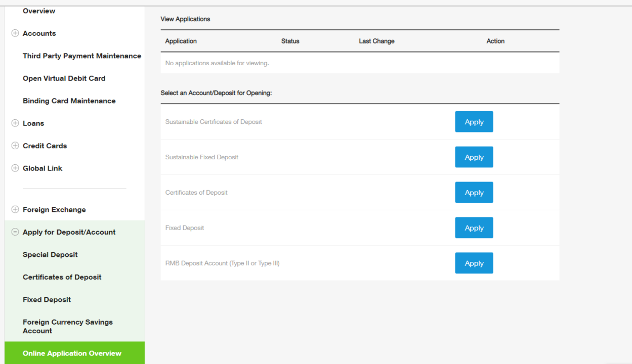Open the Virtual Debit Card page
632x364 pixels.
pyautogui.click(x=64, y=78)
